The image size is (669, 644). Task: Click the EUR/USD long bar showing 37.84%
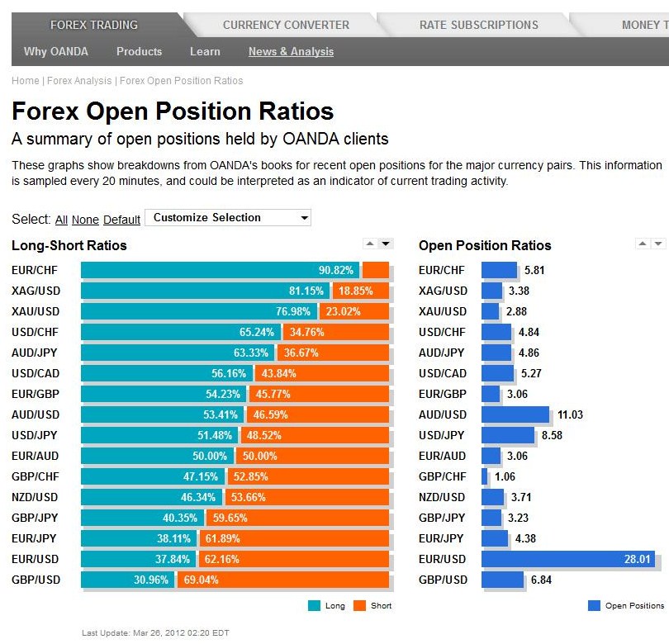(x=138, y=559)
